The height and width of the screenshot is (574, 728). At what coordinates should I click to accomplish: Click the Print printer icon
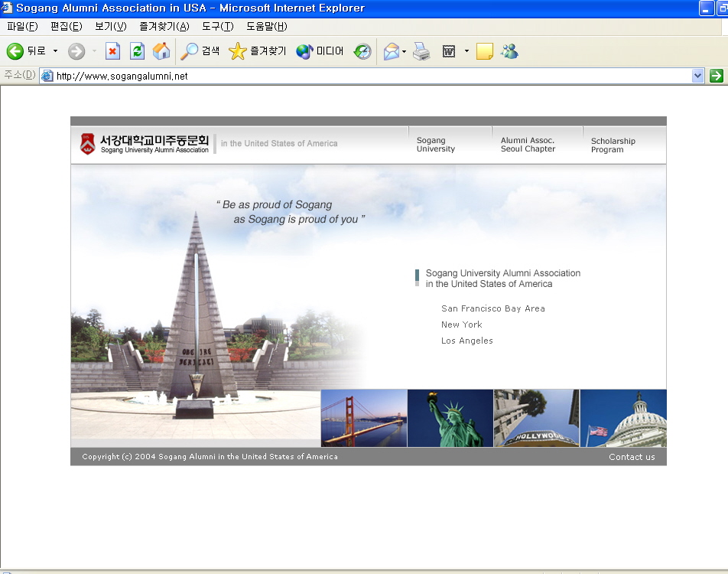coord(421,51)
